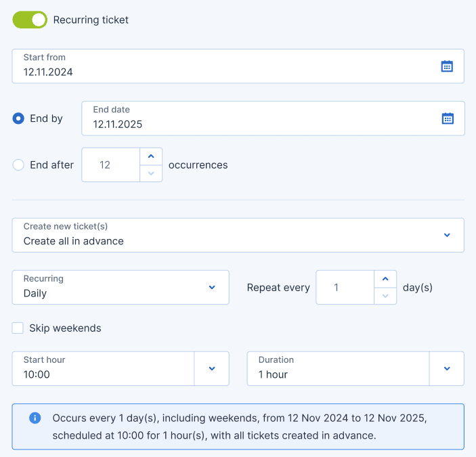This screenshot has height=457, width=476.
Task: Click the Start hour 10:00 field
Action: tap(103, 368)
